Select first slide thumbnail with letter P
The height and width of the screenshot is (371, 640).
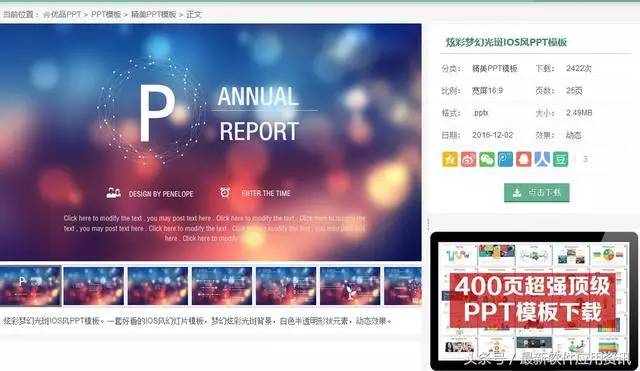tap(30, 286)
